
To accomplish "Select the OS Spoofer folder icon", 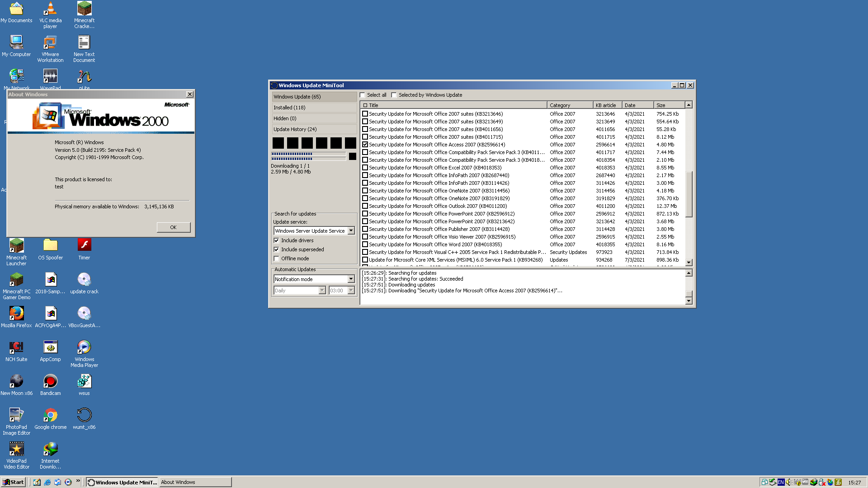I will pos(50,249).
